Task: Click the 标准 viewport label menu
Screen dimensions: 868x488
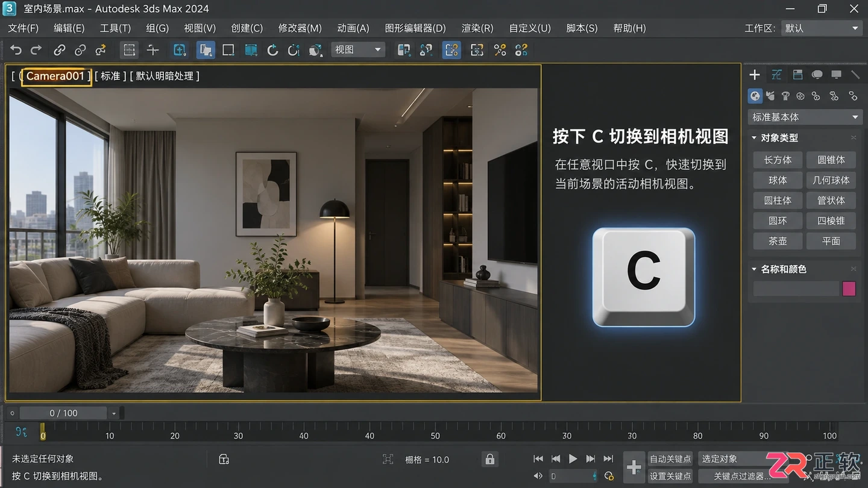Action: pos(110,76)
